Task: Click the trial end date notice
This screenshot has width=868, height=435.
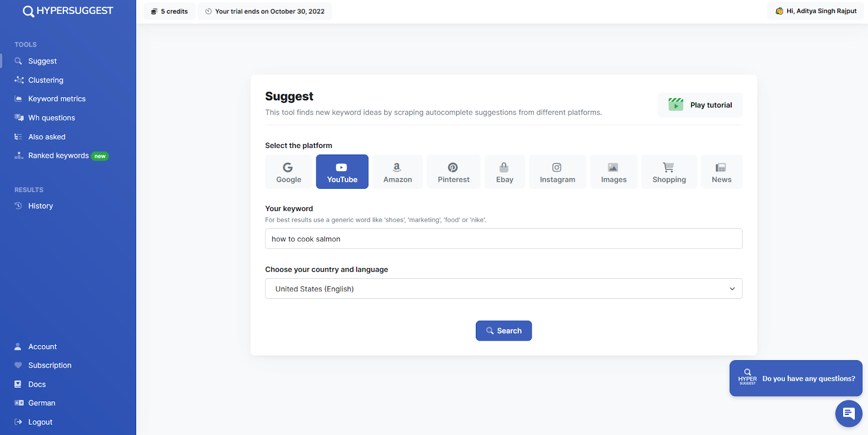Action: (265, 11)
